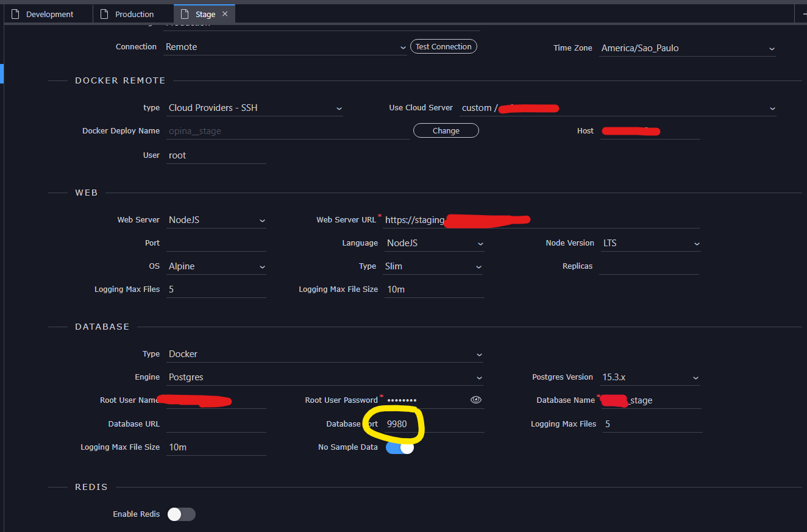Image resolution: width=807 pixels, height=532 pixels.
Task: Click the Change button for deploy name
Action: click(446, 130)
